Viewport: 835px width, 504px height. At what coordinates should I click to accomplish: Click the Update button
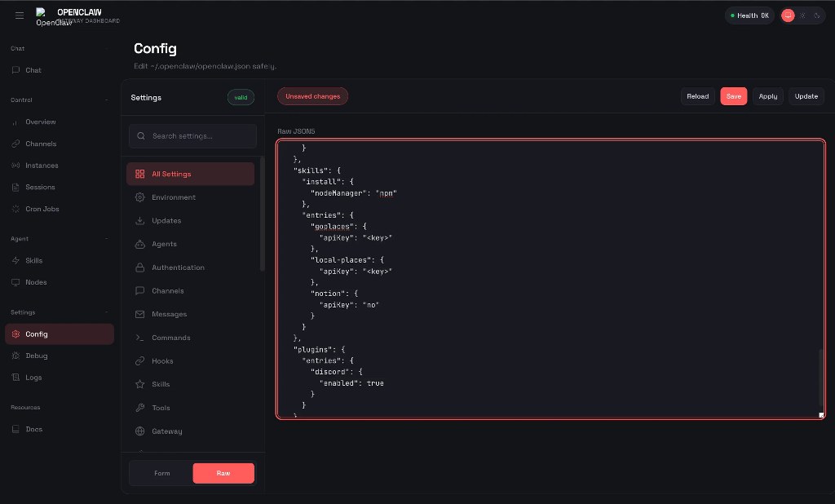click(806, 96)
